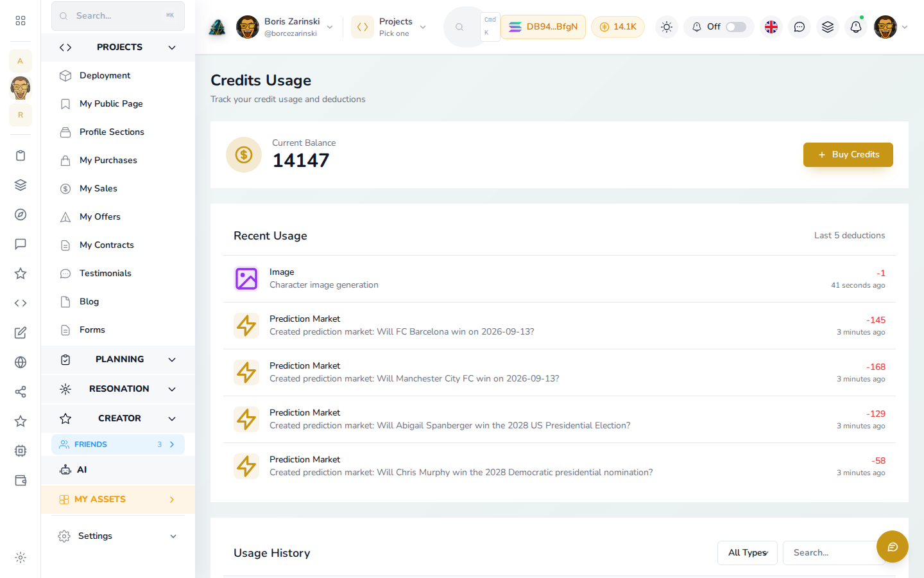The image size is (924, 578).
Task: Open the FRIENDS item with 3 badge
Action: pos(118,444)
